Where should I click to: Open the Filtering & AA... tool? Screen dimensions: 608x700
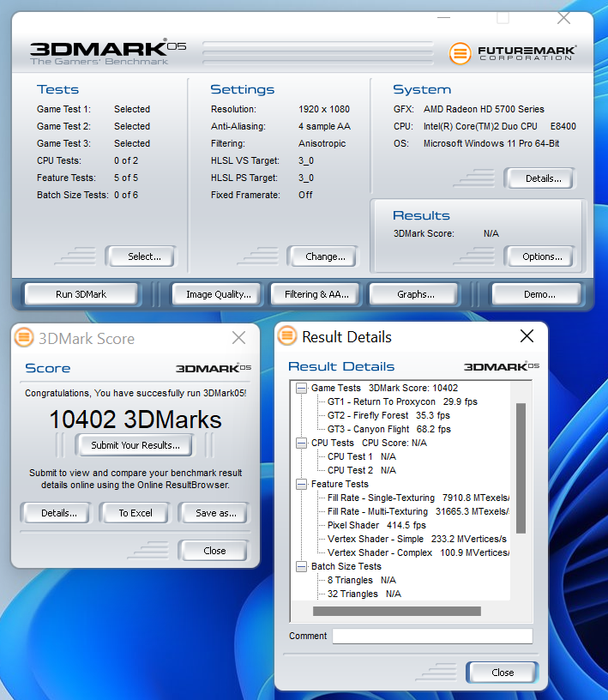(316, 294)
